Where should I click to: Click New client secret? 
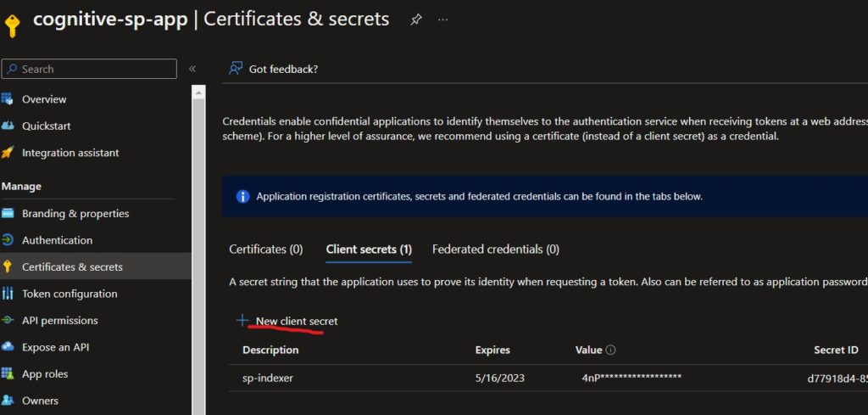(x=296, y=321)
